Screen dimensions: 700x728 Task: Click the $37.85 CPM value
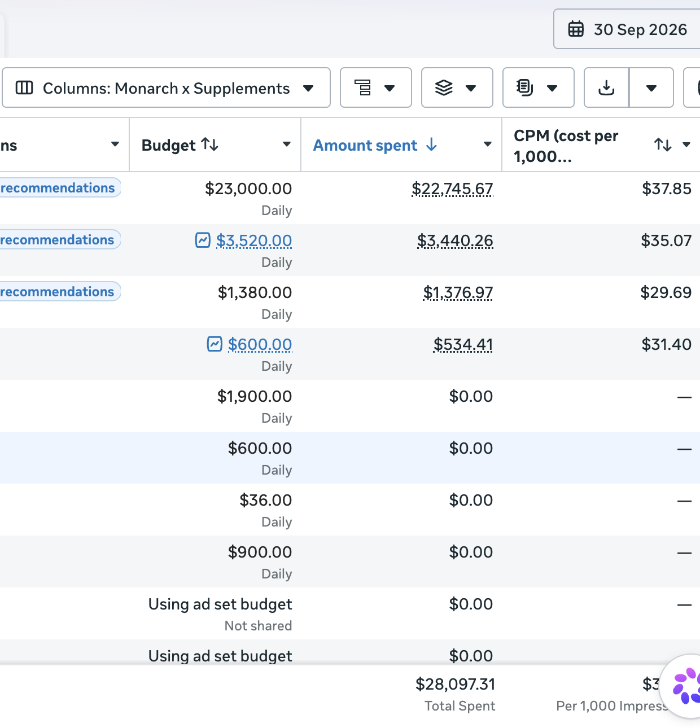[x=667, y=188]
